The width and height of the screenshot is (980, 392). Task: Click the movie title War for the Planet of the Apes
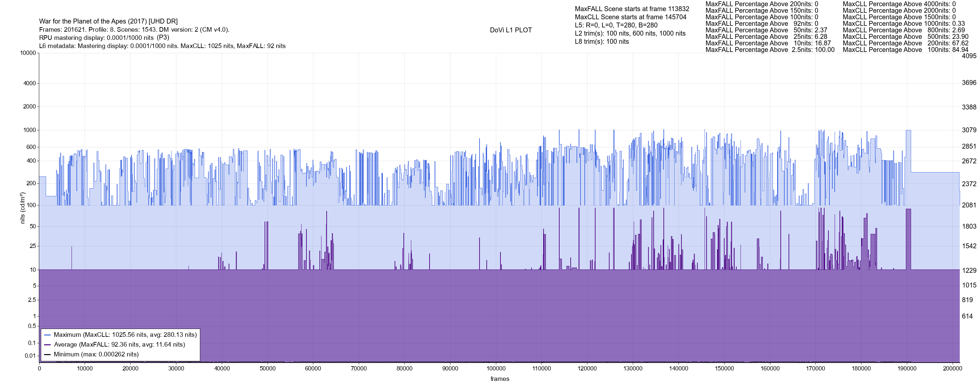point(108,21)
